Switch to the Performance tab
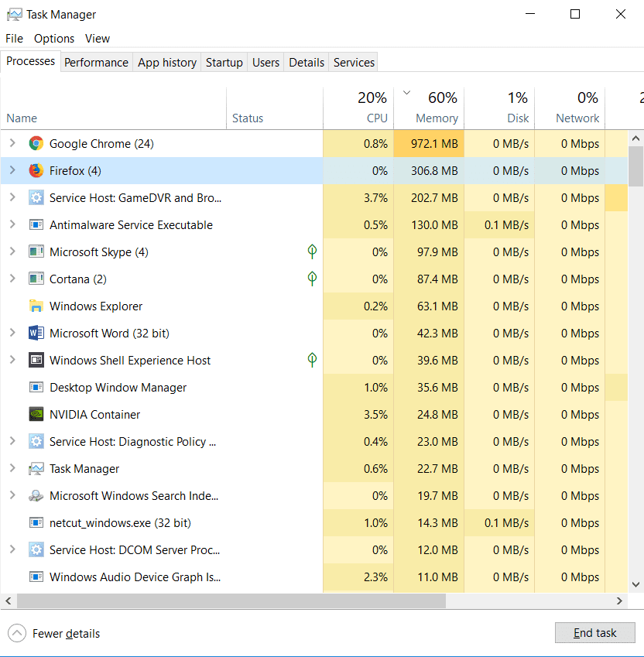The height and width of the screenshot is (657, 644). click(x=96, y=62)
